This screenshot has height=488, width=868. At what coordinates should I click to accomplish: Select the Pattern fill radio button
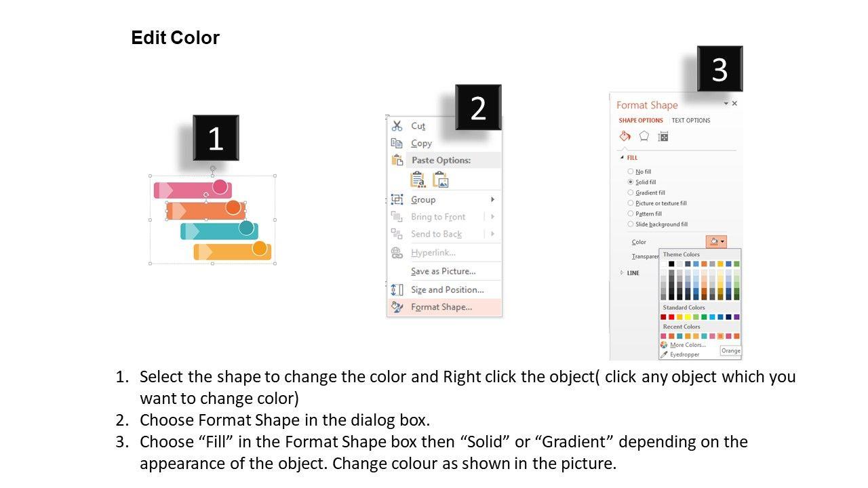tap(631, 213)
